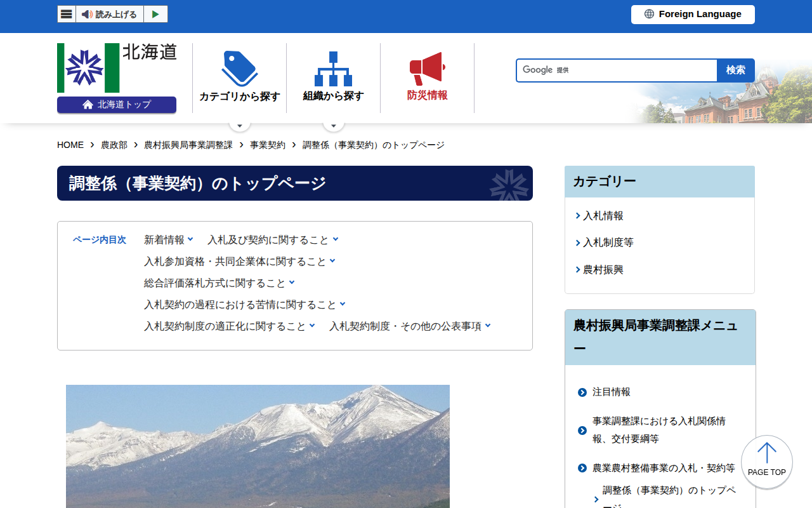Open 注目情報 menu item
This screenshot has width=812, height=508.
click(612, 392)
